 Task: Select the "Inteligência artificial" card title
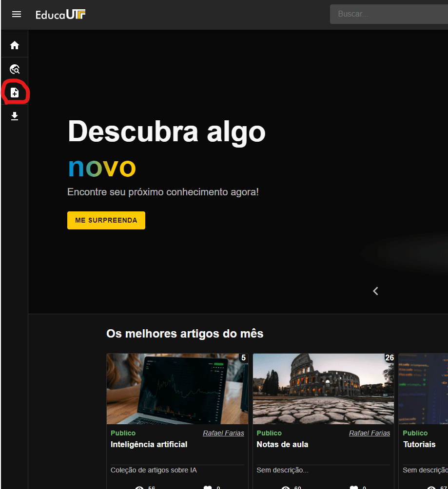click(x=149, y=444)
